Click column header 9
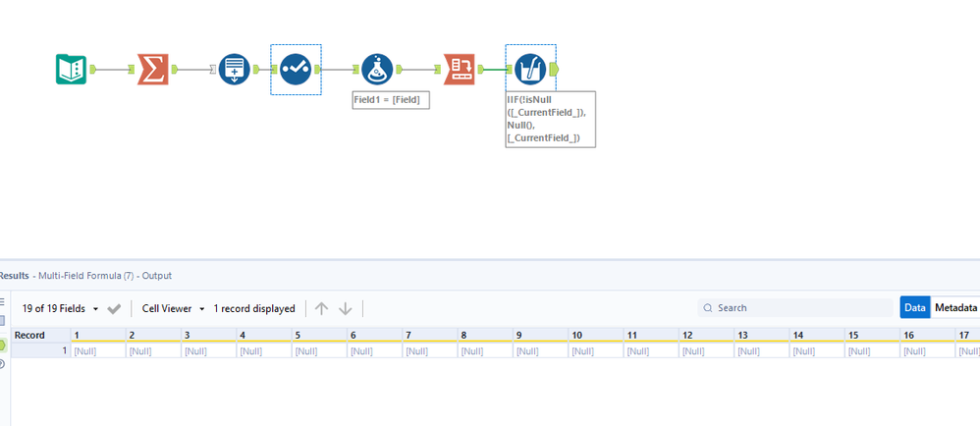 point(541,336)
